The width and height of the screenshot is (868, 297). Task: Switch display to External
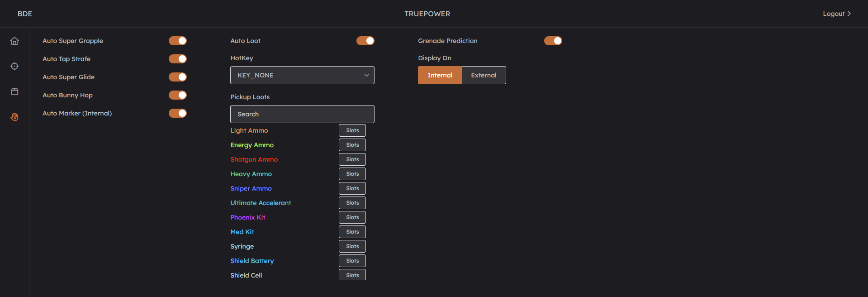pos(484,75)
